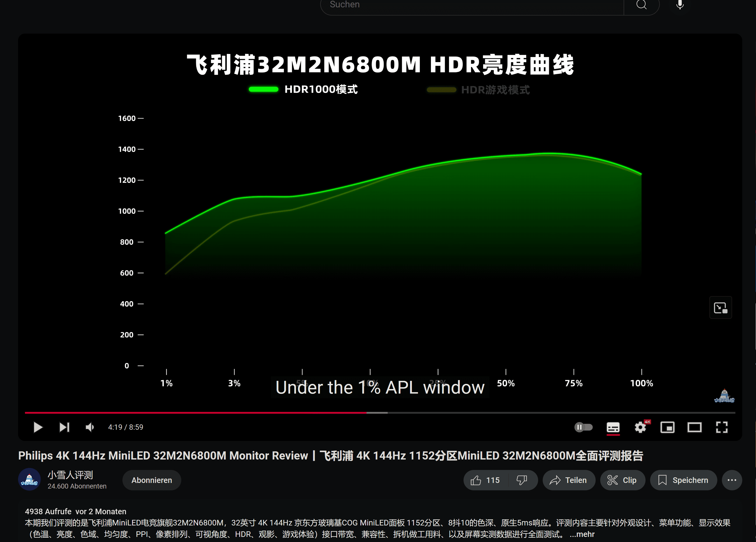Open the 小雪人评测 channel avatar
The width and height of the screenshot is (756, 542).
(29, 479)
